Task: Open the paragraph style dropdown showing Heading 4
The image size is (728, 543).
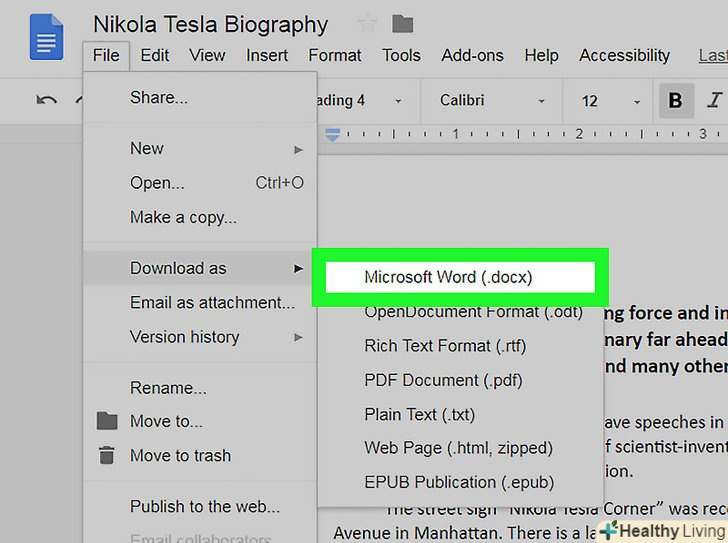Action: click(x=360, y=101)
